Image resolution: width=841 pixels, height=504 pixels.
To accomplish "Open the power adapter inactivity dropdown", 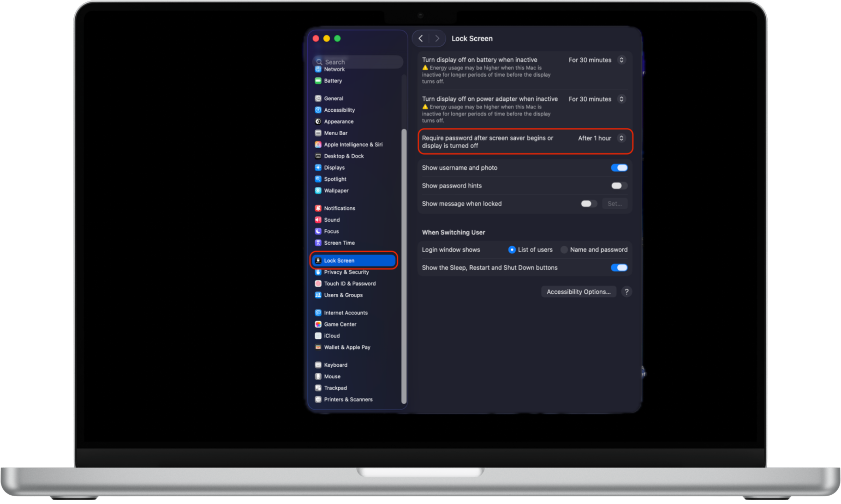I will (x=622, y=99).
